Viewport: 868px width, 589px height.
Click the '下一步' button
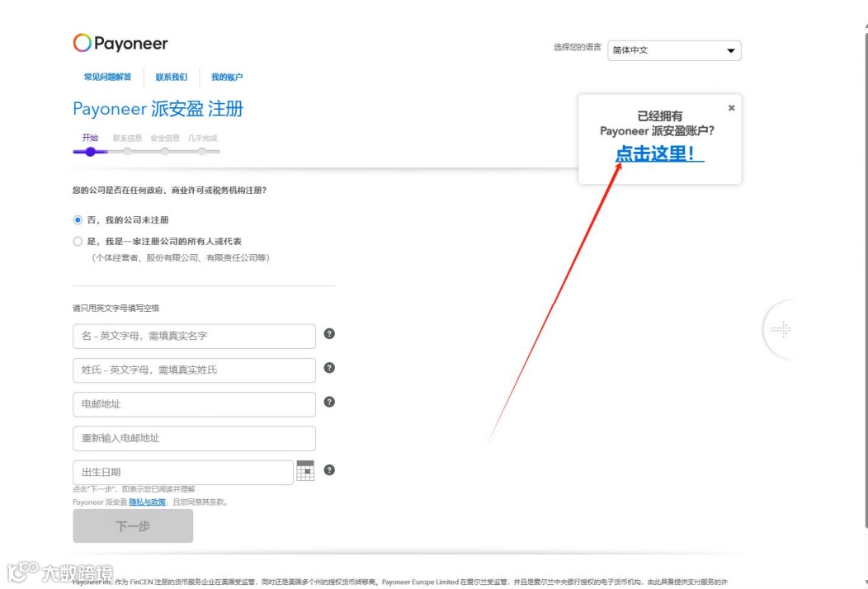[x=133, y=526]
